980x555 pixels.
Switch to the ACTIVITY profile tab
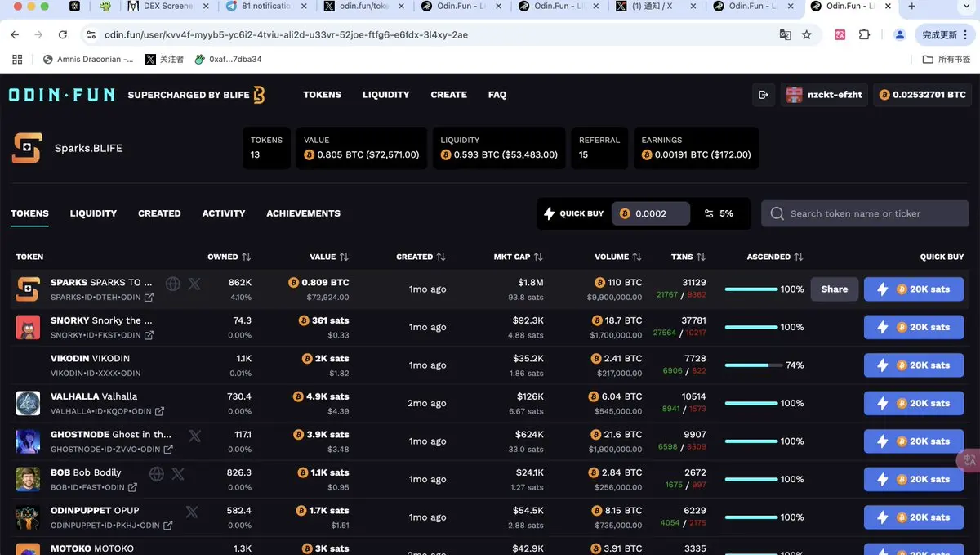(224, 213)
